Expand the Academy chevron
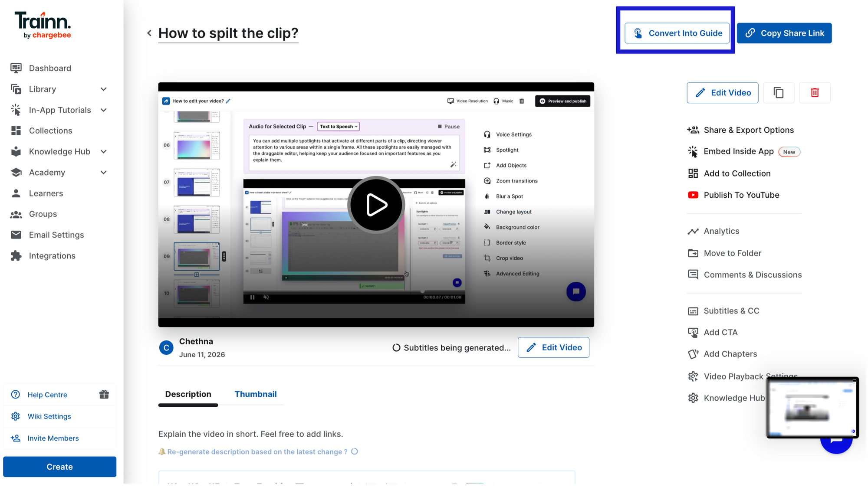The image size is (868, 487). click(103, 173)
